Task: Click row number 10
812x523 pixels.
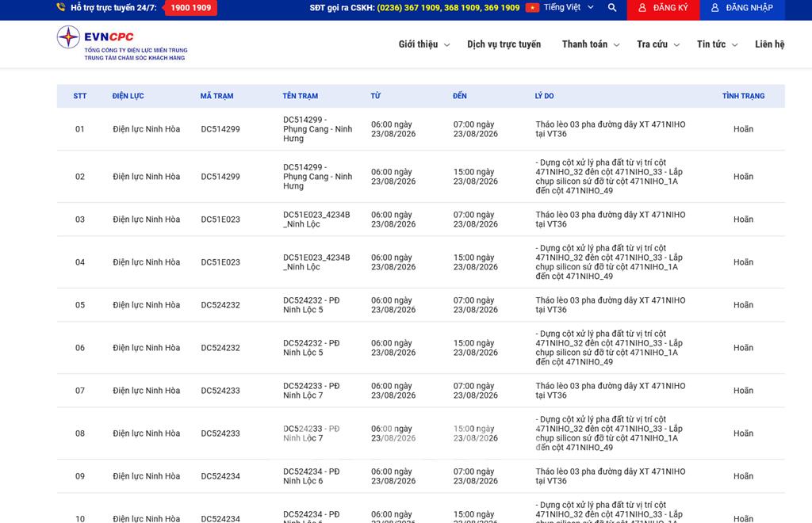Action: point(80,518)
